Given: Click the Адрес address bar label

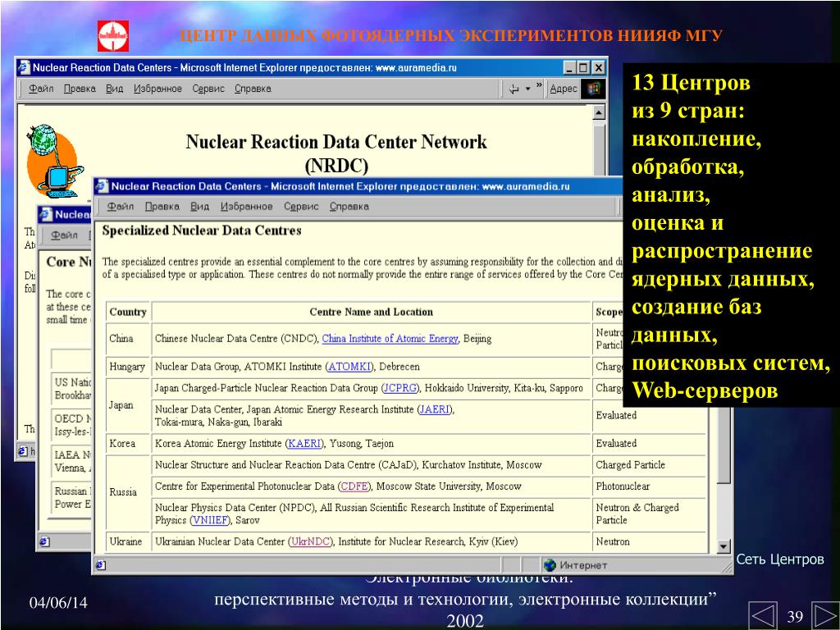Looking at the screenshot, I should (564, 89).
